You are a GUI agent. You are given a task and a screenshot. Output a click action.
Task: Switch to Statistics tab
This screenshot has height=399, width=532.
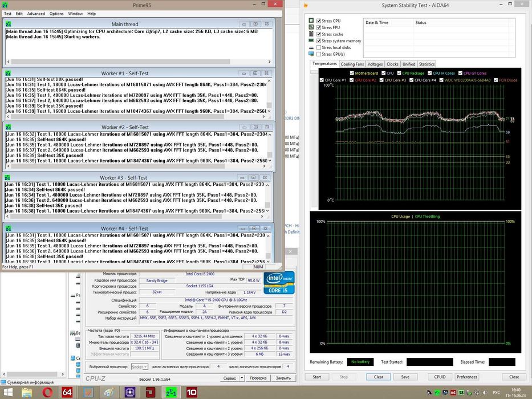pos(427,64)
